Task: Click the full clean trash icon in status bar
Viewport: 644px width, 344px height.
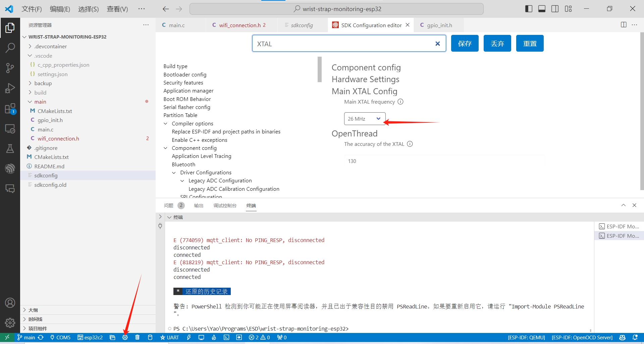Action: 138,337
